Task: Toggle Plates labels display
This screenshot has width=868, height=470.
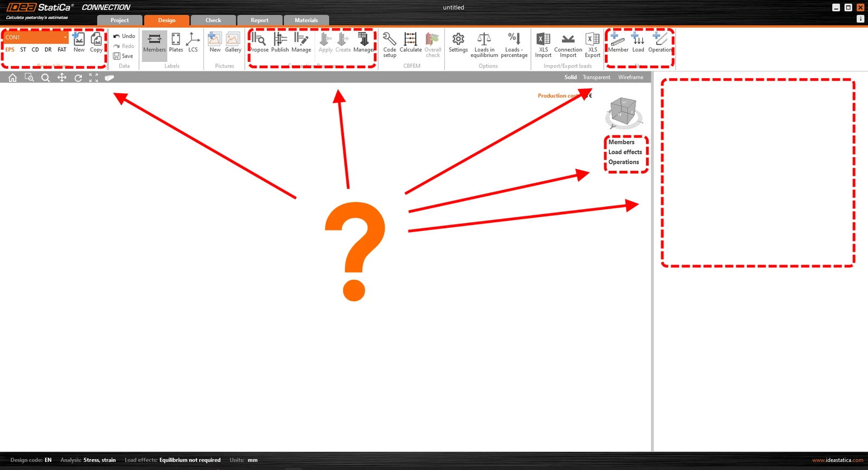Action: click(176, 42)
